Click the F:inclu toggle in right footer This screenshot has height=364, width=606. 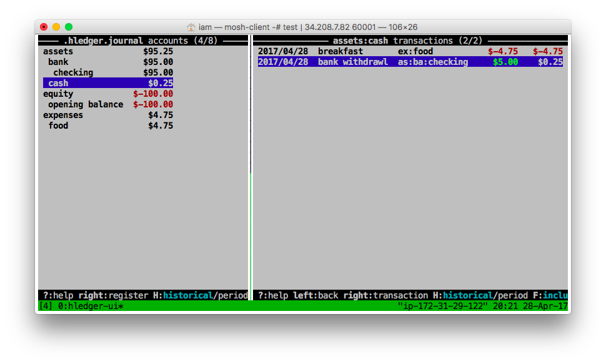click(x=550, y=295)
